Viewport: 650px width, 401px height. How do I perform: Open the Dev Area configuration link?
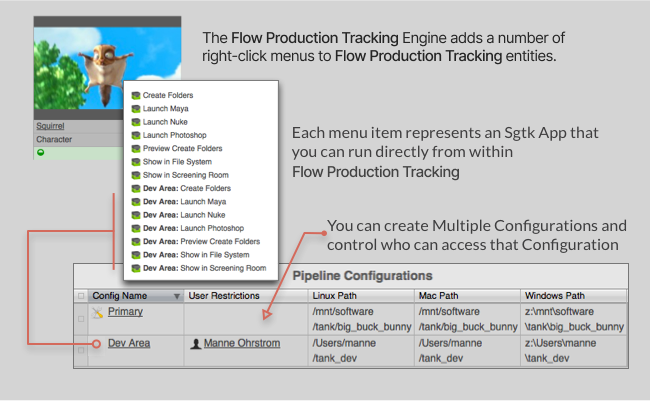click(128, 344)
